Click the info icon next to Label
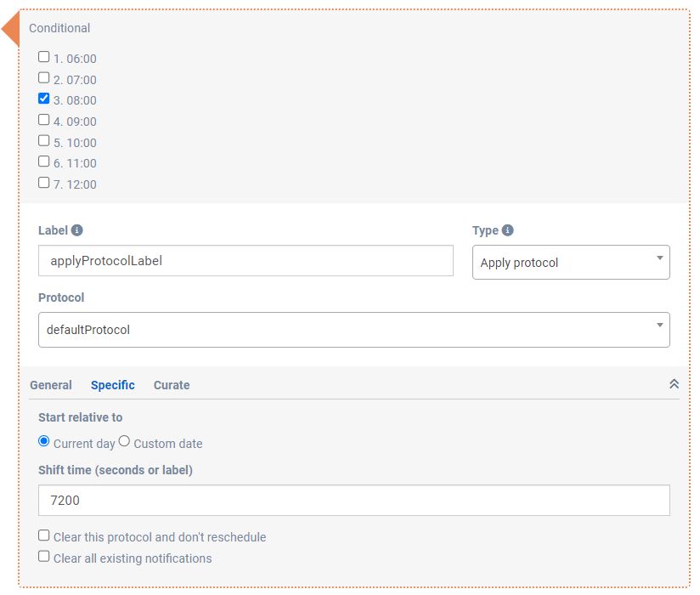This screenshot has width=700, height=595. pyautogui.click(x=77, y=230)
